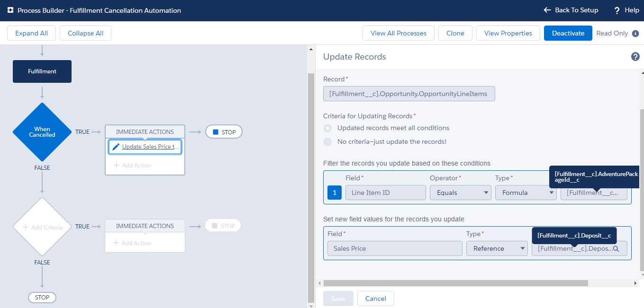Click the horizontal scrollbar in Update Records panel
The image size is (644, 308).
[455, 283]
